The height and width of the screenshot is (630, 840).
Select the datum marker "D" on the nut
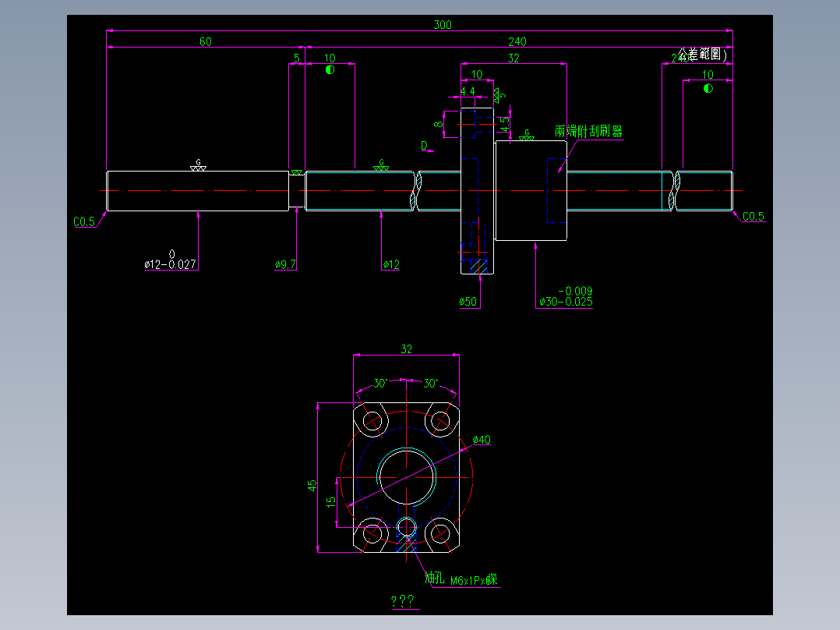tap(425, 144)
